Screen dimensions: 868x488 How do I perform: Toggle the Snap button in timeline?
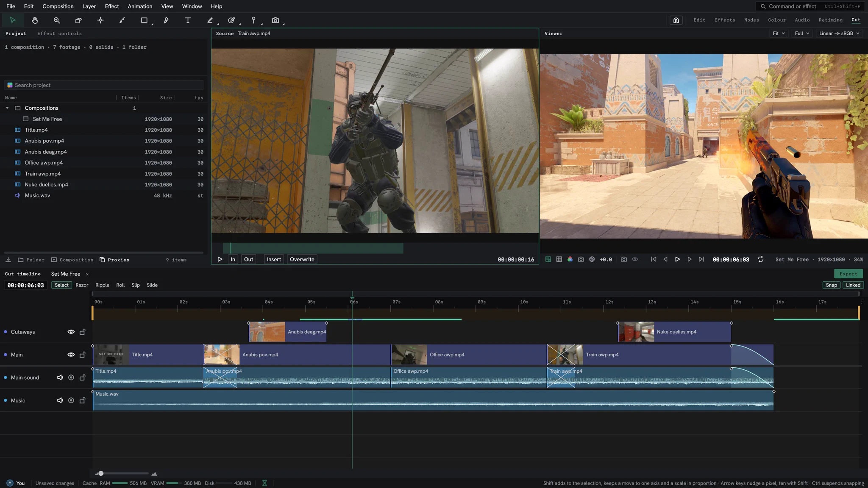[x=831, y=285]
